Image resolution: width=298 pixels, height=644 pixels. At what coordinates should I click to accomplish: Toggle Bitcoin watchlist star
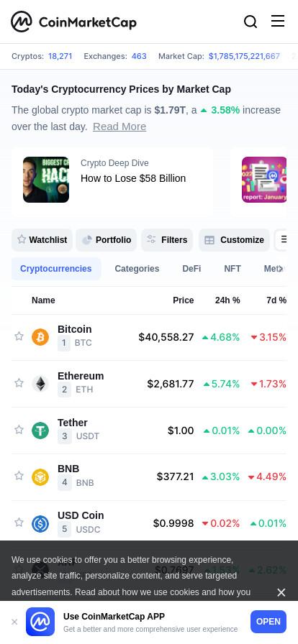tap(19, 336)
